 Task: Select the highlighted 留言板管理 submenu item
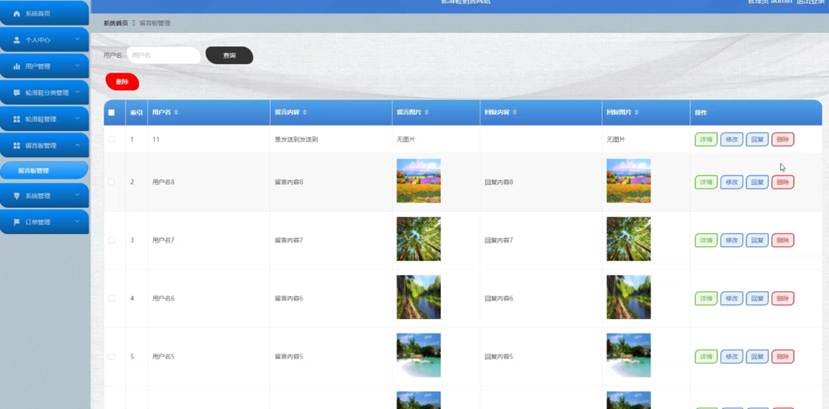[44, 170]
